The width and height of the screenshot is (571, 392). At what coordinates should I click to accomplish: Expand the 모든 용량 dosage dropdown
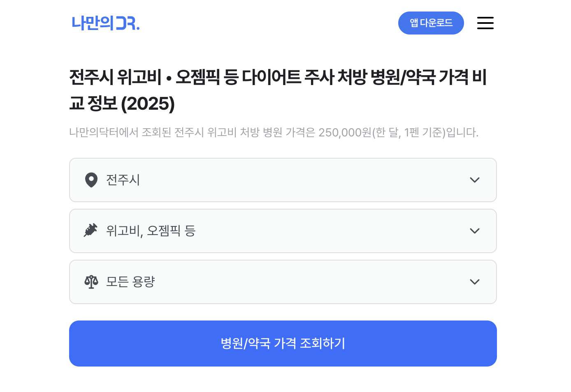tap(283, 282)
